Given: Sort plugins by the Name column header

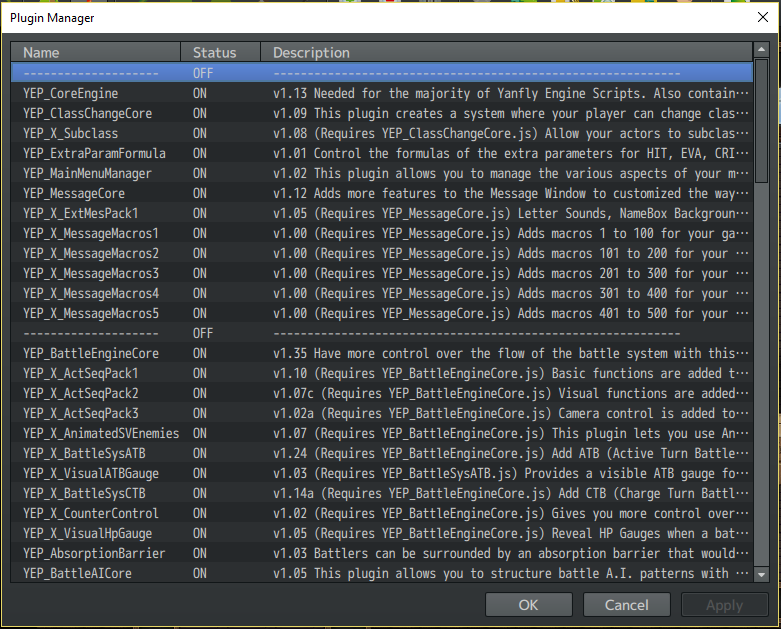Looking at the screenshot, I should coord(96,52).
